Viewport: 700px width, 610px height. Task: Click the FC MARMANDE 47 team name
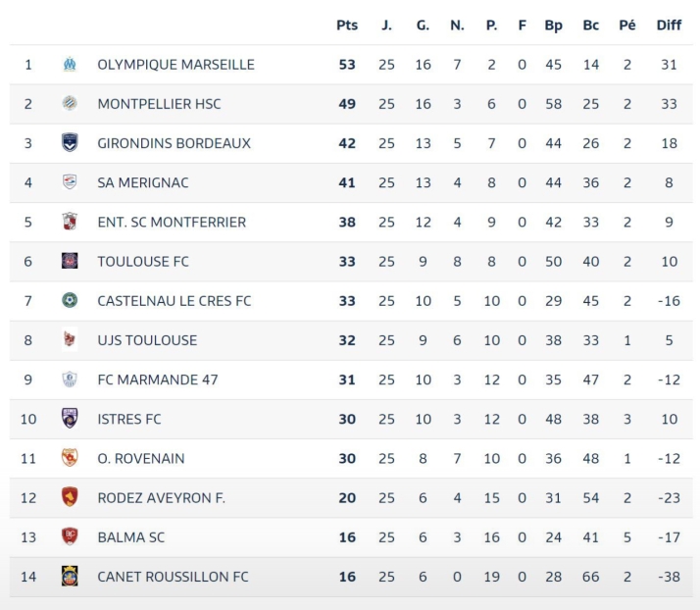tap(158, 380)
